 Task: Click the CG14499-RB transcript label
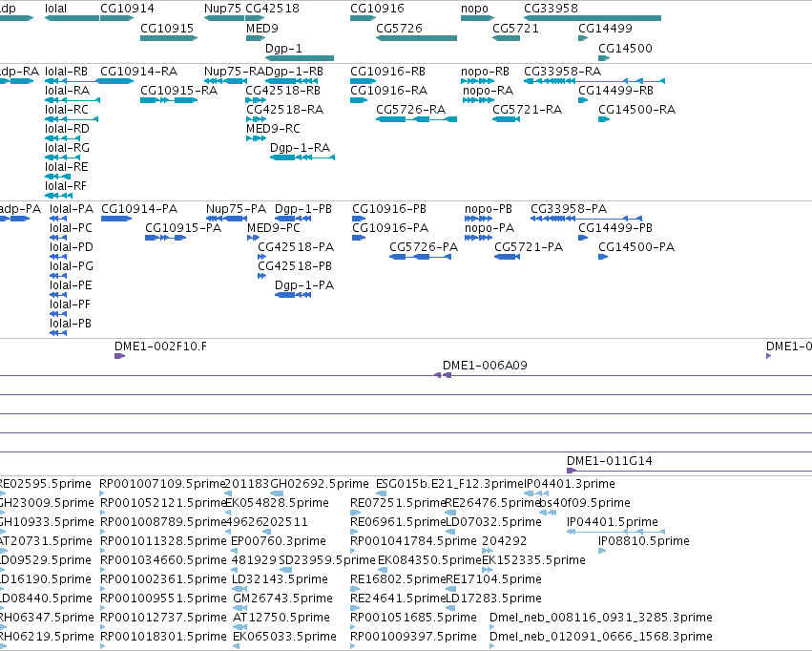tap(615, 90)
